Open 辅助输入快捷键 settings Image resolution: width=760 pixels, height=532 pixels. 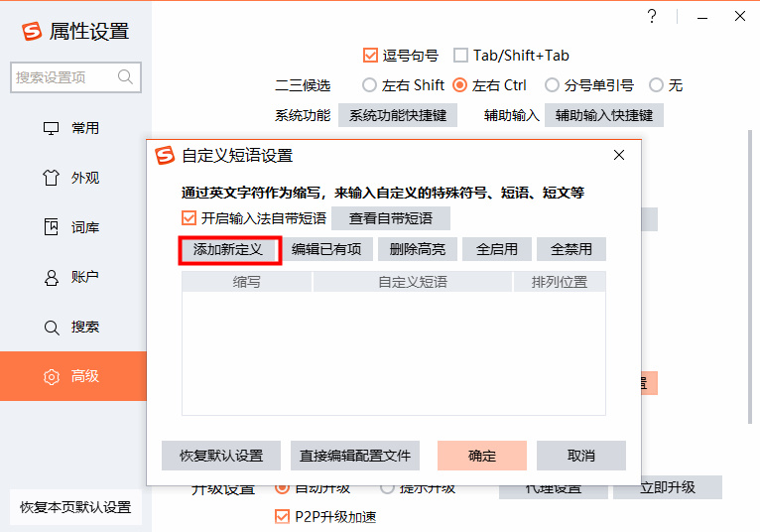(604, 115)
